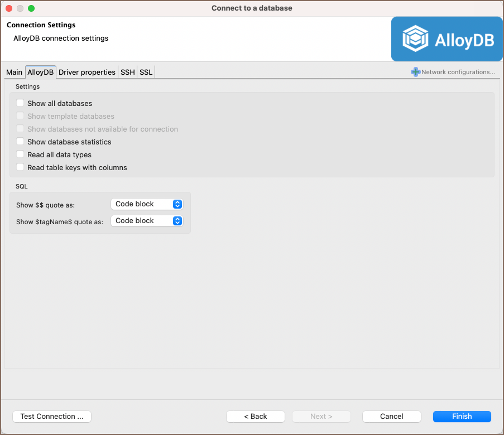Viewport: 504px width, 435px height.
Task: Open the Show $$ quote as dropdown
Action: pos(147,204)
